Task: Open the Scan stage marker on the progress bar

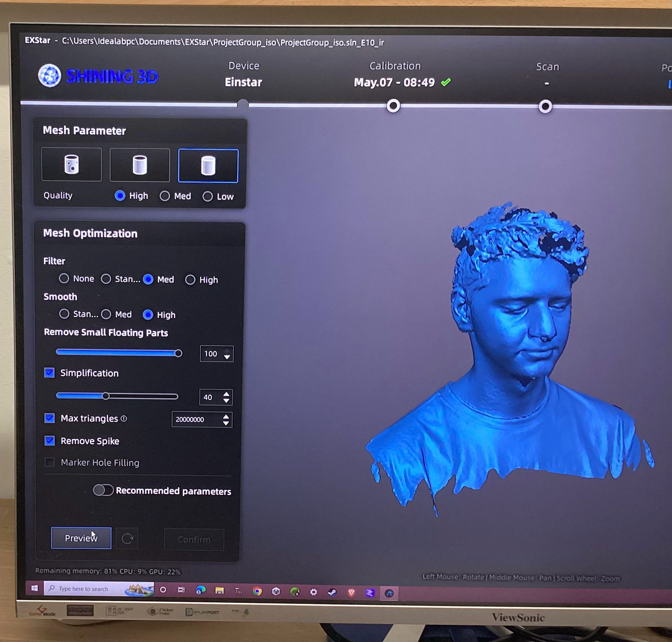Action: pyautogui.click(x=545, y=107)
